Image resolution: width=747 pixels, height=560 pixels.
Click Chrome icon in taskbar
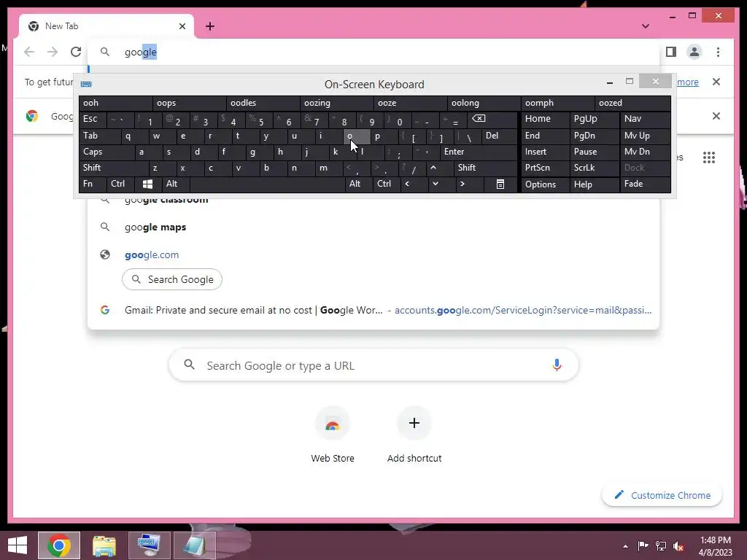tap(59, 545)
